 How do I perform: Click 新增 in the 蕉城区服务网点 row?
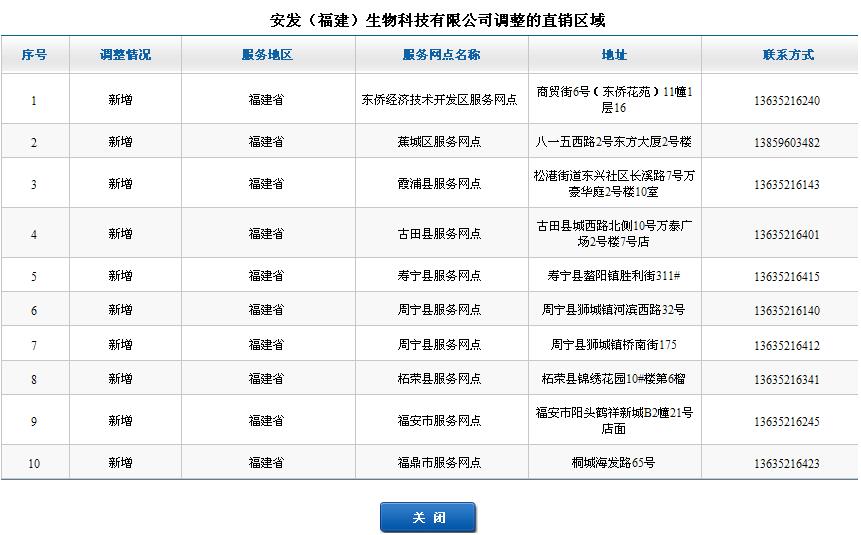pos(120,142)
